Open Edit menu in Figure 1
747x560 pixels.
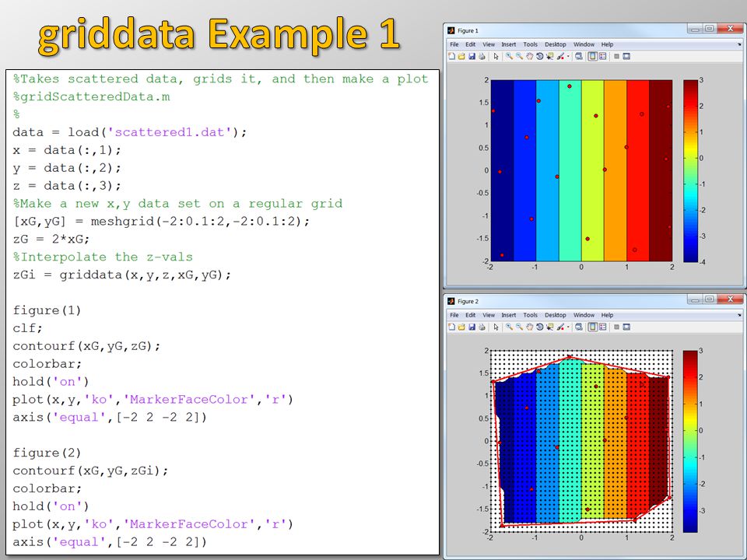(470, 44)
